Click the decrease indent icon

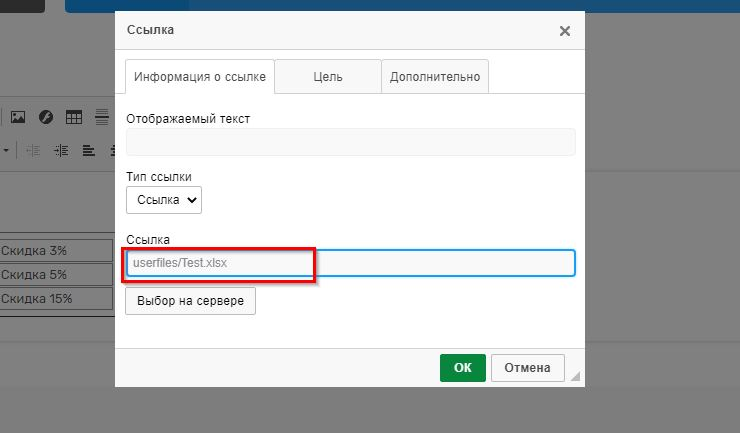pos(34,150)
